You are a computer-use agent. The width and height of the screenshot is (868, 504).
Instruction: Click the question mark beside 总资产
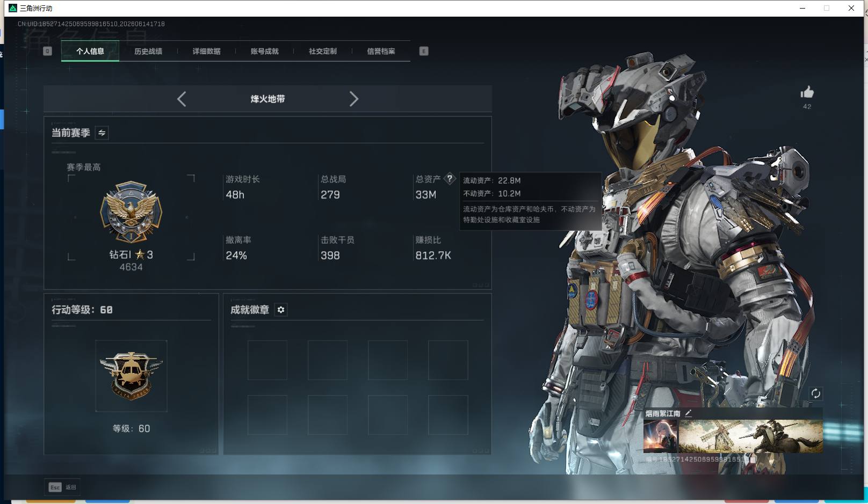tap(450, 179)
